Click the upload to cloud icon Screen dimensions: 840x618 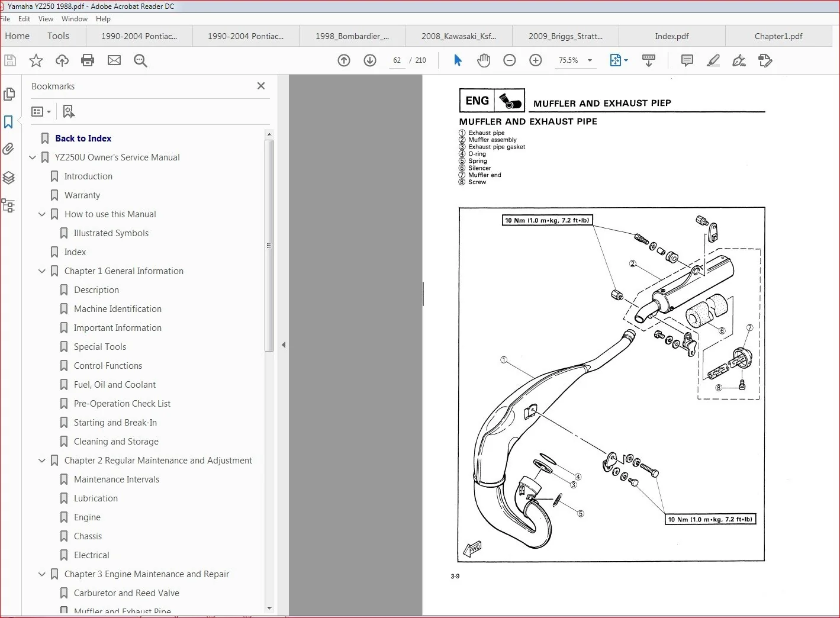click(x=62, y=60)
